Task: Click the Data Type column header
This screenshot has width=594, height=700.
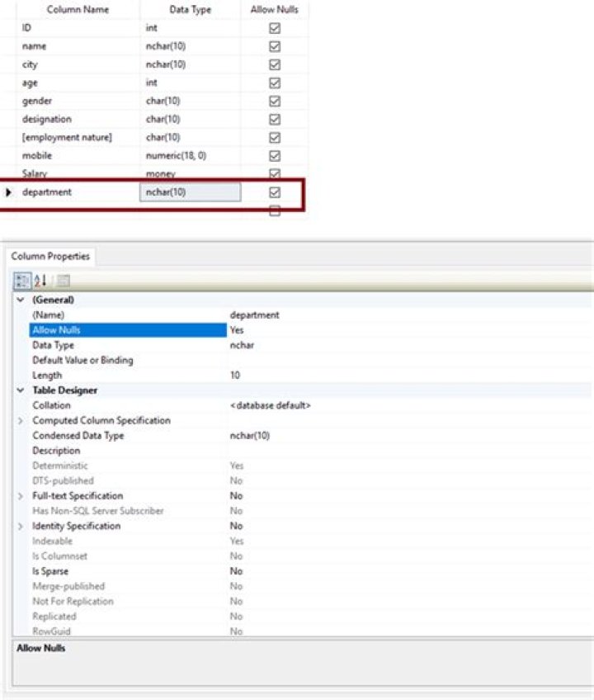Action: point(190,10)
